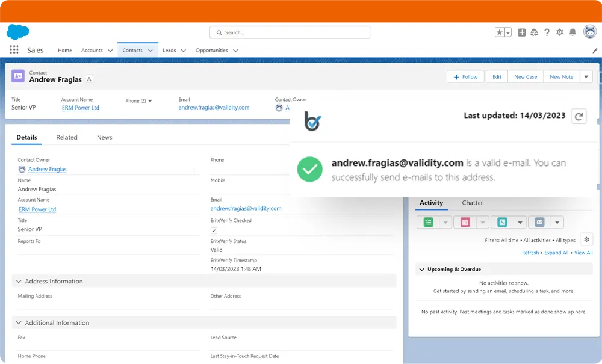The image size is (602, 364).
Task: Open activity timeline settings gear
Action: [586, 239]
